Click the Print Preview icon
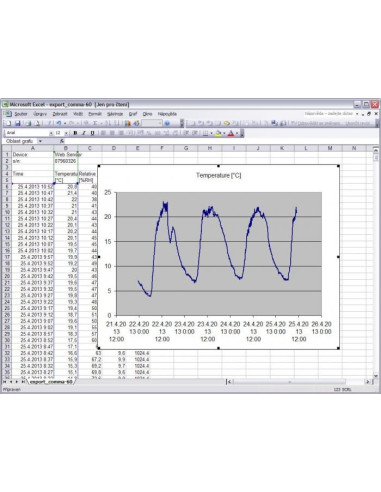Screen dimensions: 381x492 37,123
